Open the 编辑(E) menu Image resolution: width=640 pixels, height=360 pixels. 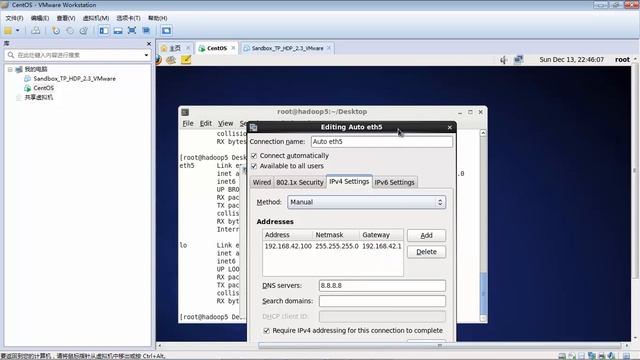click(x=40, y=18)
